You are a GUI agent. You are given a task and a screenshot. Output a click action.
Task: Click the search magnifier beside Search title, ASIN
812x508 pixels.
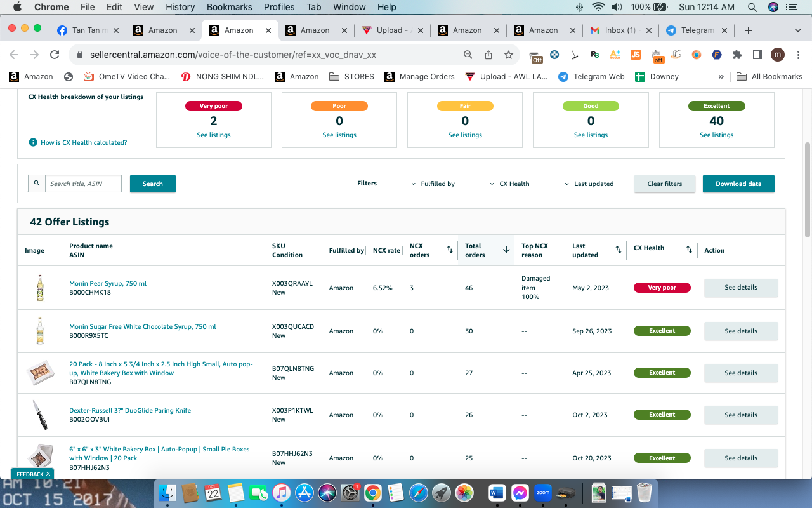pos(37,184)
